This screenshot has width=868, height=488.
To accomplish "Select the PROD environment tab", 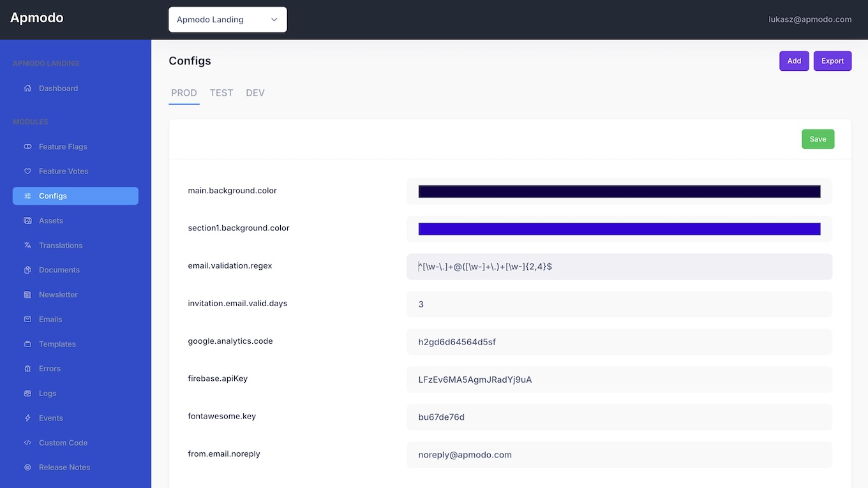I will [x=184, y=93].
